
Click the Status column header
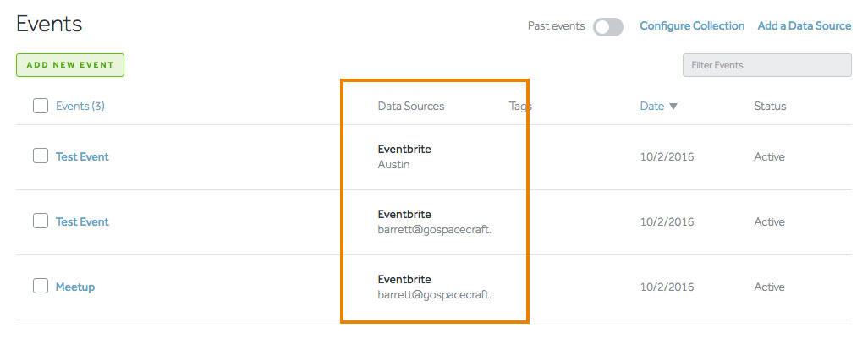[770, 107]
